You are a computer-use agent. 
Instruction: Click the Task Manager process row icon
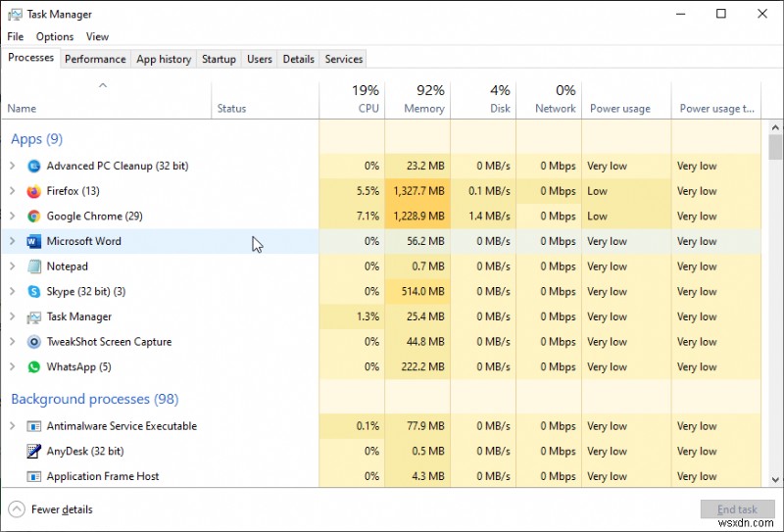click(x=34, y=317)
